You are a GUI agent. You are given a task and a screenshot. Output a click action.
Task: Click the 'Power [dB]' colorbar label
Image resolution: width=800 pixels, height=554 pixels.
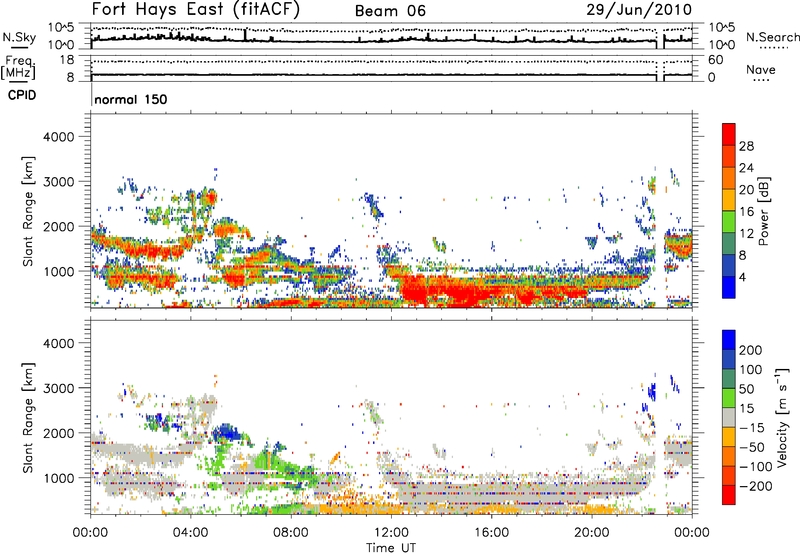pyautogui.click(x=763, y=211)
